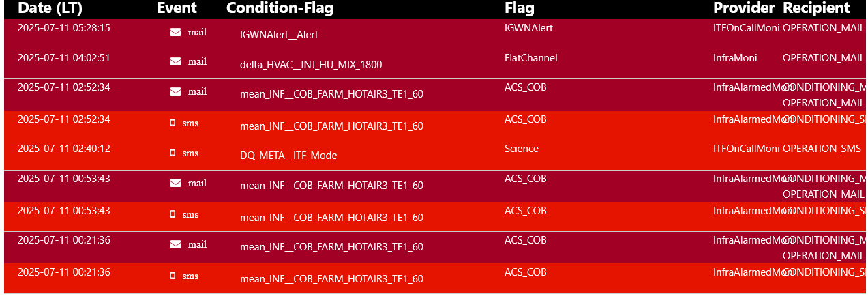Click the mail envelope icon at 02:52:34
This screenshot has height=307, width=868.
(175, 91)
